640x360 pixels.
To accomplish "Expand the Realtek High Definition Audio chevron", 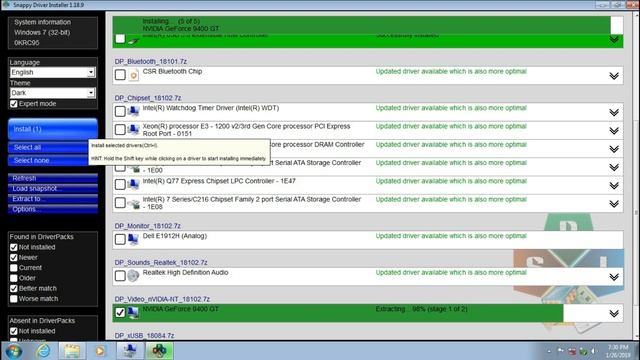I will (614, 277).
